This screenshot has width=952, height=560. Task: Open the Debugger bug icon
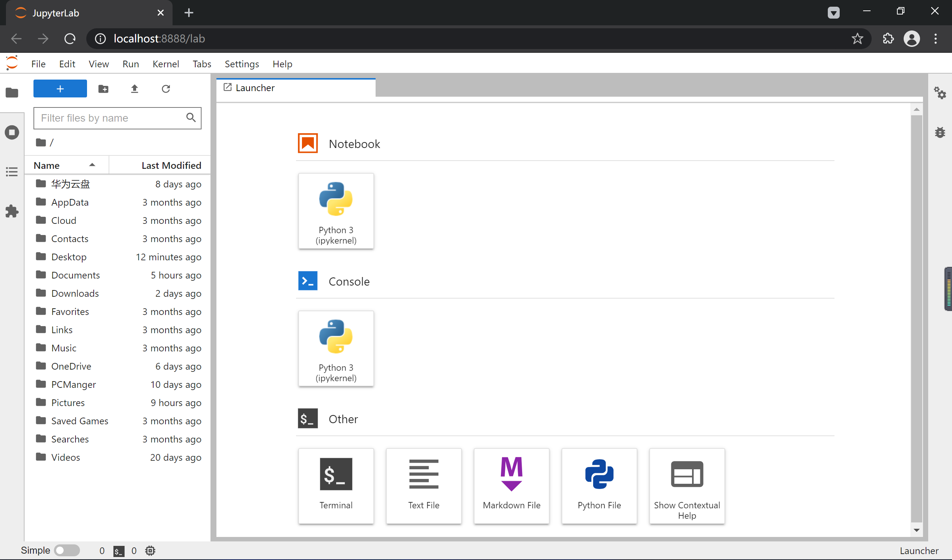point(940,132)
